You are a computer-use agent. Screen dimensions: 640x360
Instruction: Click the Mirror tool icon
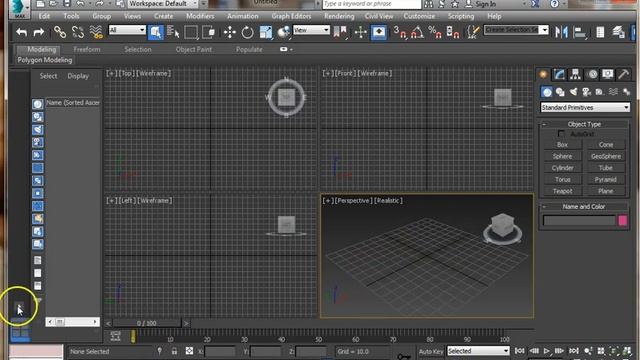pos(561,32)
